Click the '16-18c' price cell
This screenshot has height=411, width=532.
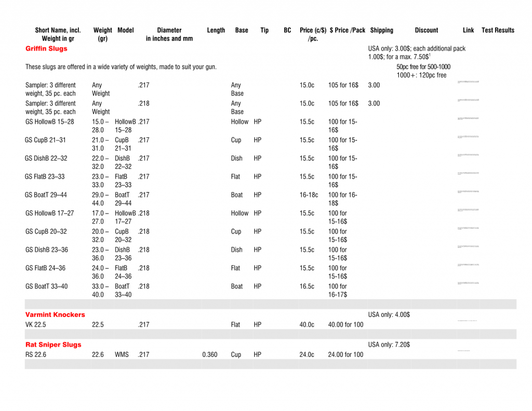point(309,195)
